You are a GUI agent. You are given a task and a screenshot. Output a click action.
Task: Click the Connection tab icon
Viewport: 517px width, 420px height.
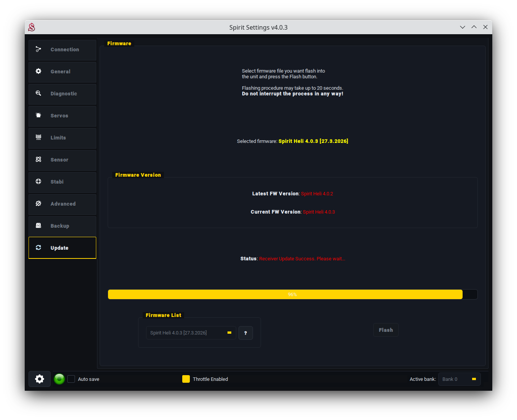pyautogui.click(x=38, y=49)
